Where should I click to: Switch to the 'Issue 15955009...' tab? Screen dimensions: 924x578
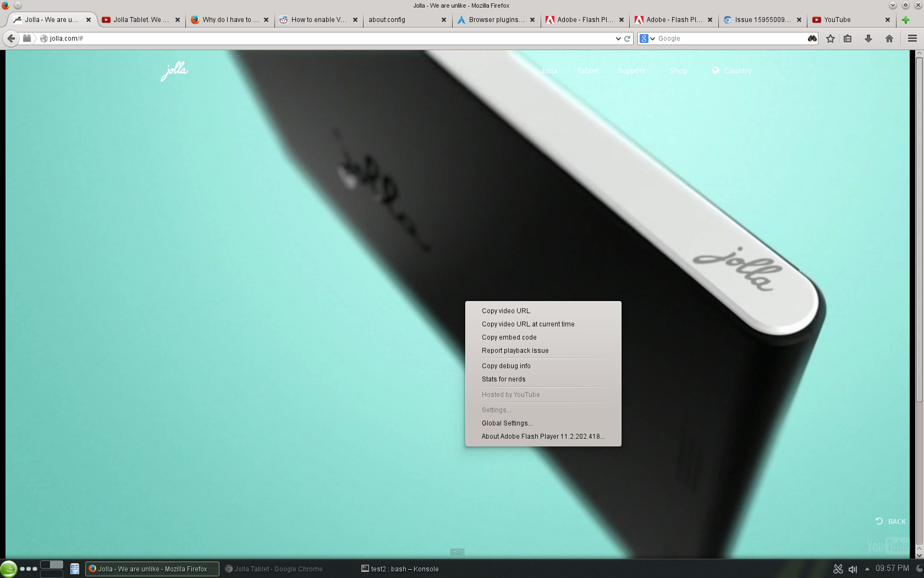[x=763, y=20]
